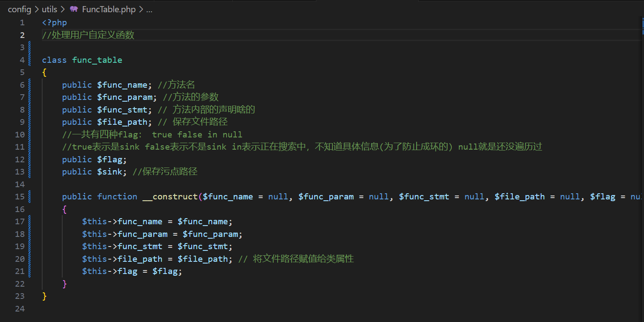Click line number 16 in the gutter

(20, 209)
